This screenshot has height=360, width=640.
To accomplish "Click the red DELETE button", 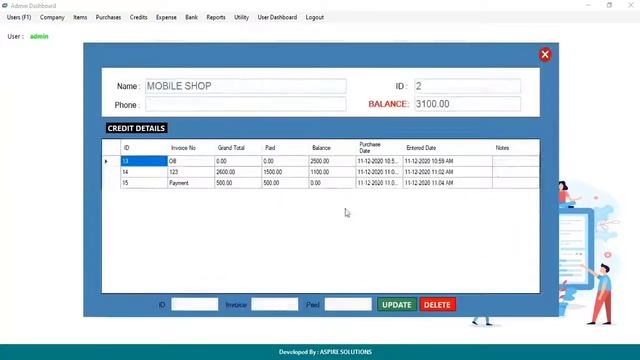I will point(437,305).
